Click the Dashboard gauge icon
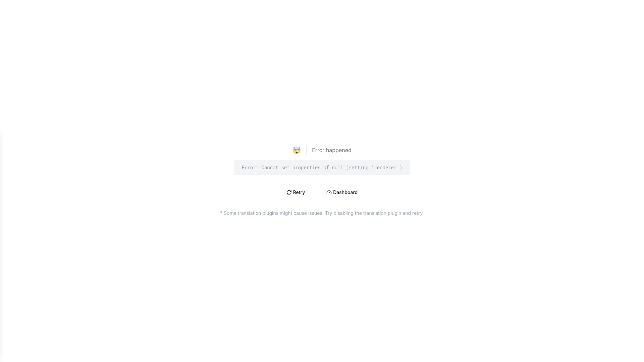 coord(329,192)
